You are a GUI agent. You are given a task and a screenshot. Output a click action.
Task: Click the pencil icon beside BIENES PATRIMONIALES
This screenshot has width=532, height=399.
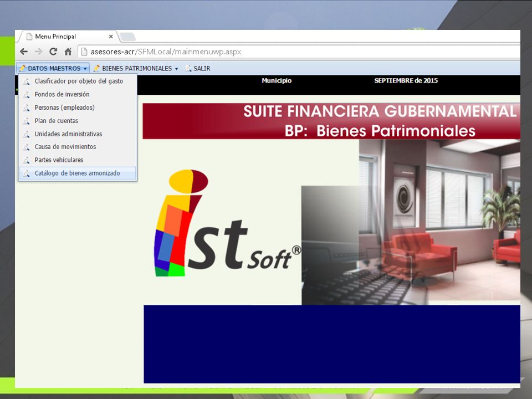pos(96,68)
